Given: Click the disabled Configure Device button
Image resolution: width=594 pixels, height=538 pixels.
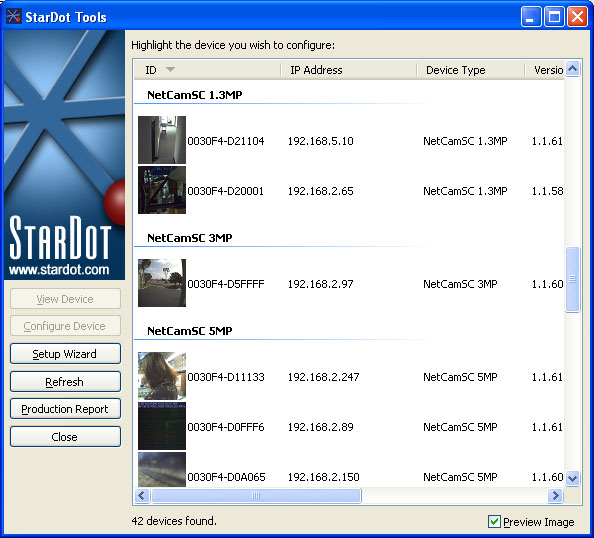Looking at the screenshot, I should [x=65, y=326].
